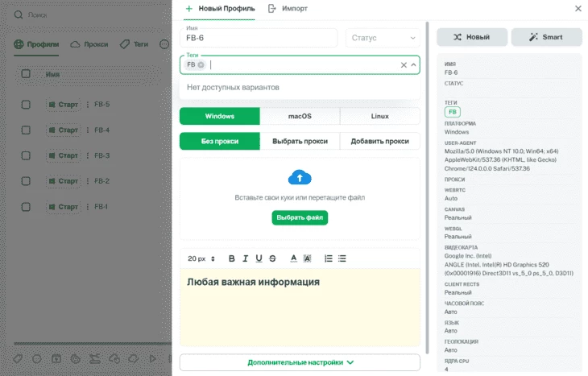Image resolution: width=588 pixels, height=376 pixels.
Task: Switch to the Новый Профиль tab
Action: point(220,9)
